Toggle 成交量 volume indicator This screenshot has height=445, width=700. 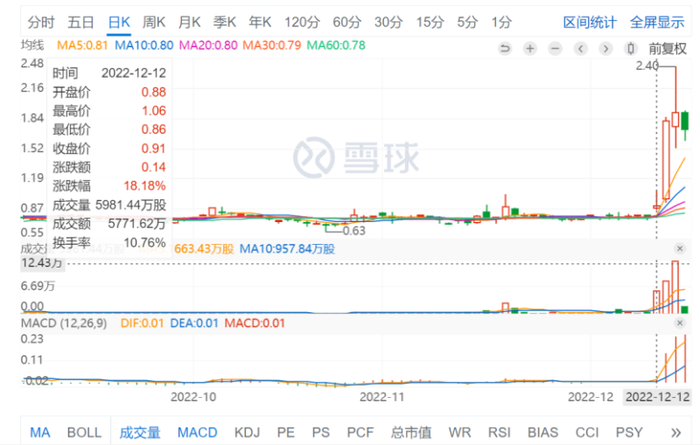point(140,433)
